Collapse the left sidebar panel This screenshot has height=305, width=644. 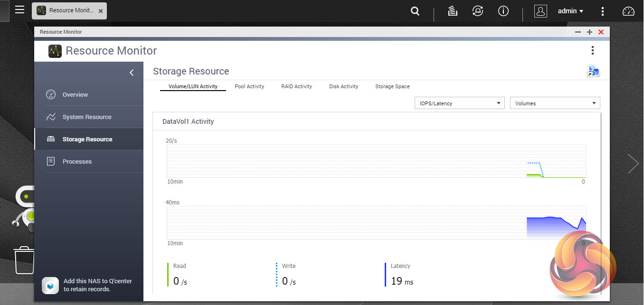click(x=132, y=73)
